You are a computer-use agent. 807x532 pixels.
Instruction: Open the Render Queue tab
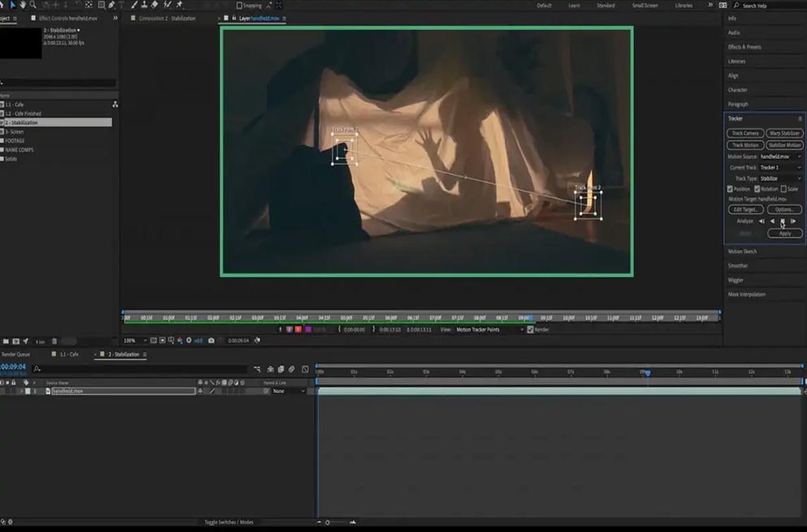[15, 354]
